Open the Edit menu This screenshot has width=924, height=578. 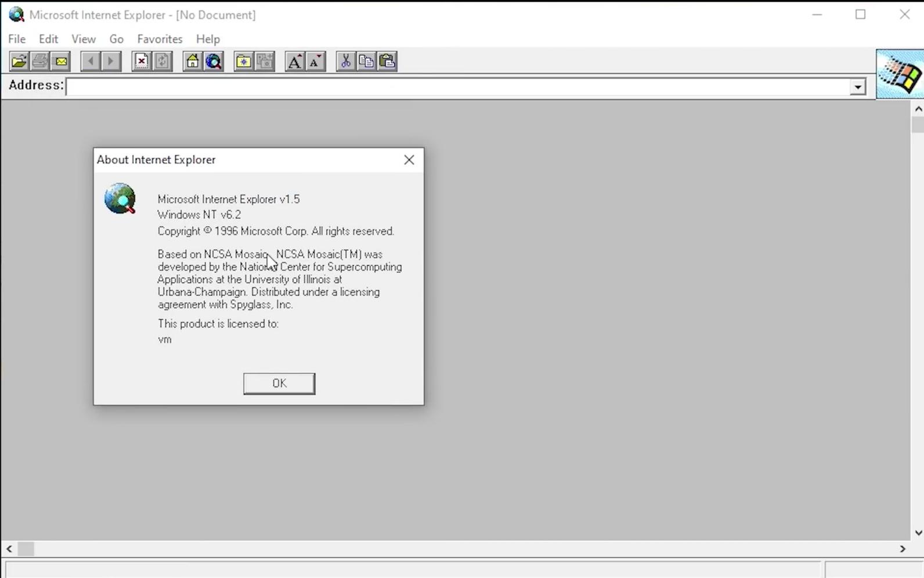pyautogui.click(x=48, y=39)
